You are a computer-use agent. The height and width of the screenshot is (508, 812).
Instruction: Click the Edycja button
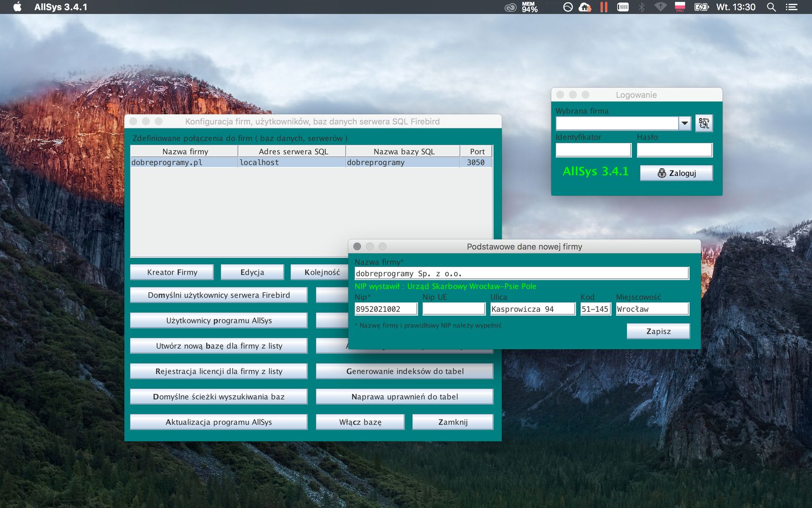(x=252, y=272)
